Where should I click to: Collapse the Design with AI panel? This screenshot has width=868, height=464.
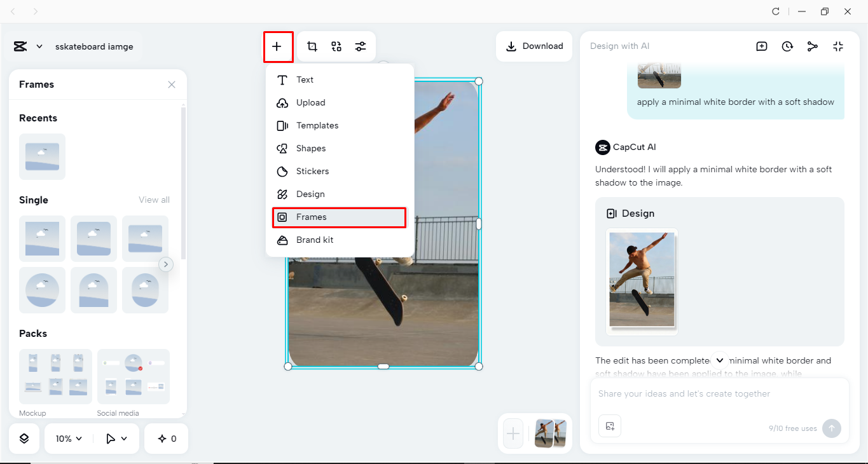[838, 46]
